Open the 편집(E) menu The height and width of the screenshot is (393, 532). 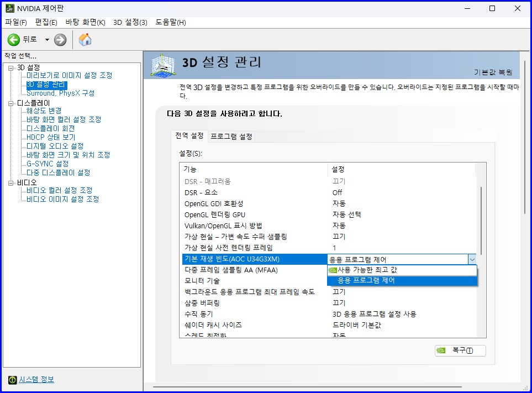click(x=46, y=23)
